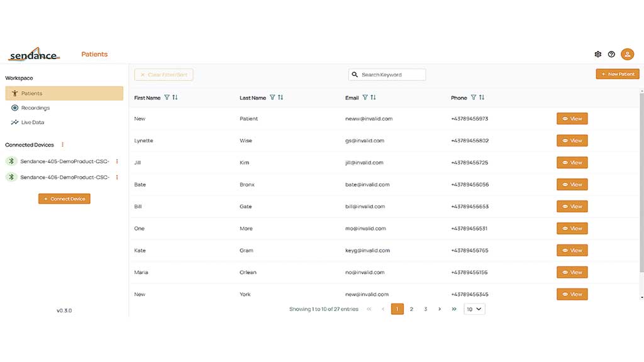644x362 pixels.
Task: Click the New Patient button
Action: pyautogui.click(x=617, y=74)
